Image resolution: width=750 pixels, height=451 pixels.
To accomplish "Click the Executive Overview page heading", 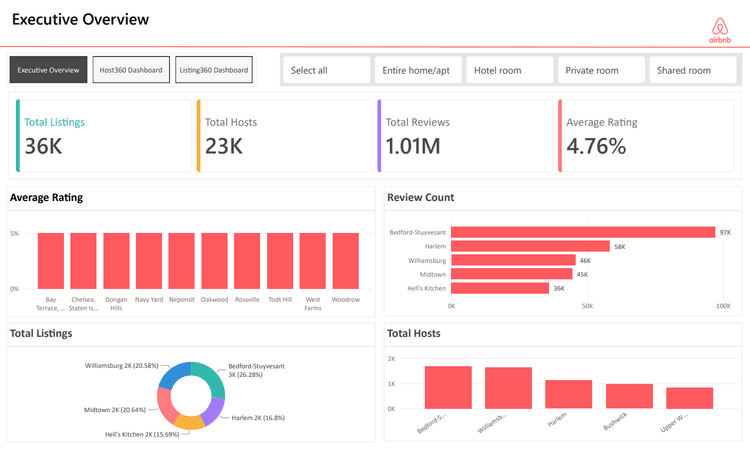I will click(x=80, y=19).
